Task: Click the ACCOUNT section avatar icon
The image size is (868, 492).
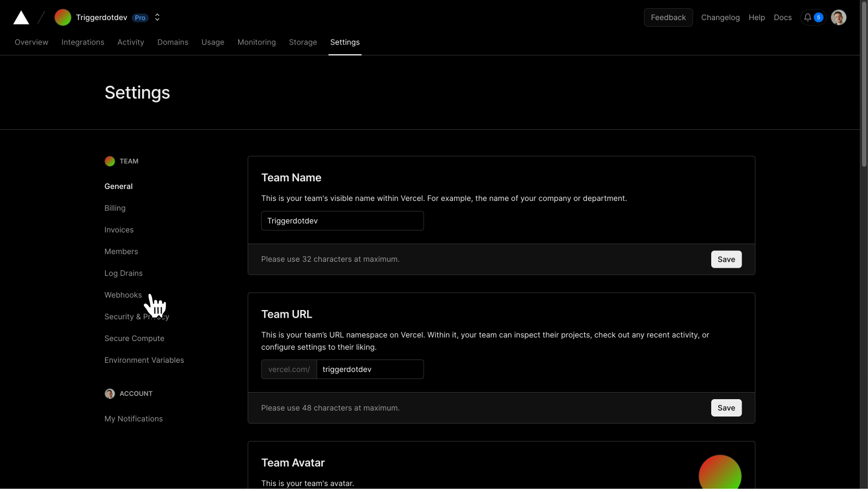Action: click(110, 394)
